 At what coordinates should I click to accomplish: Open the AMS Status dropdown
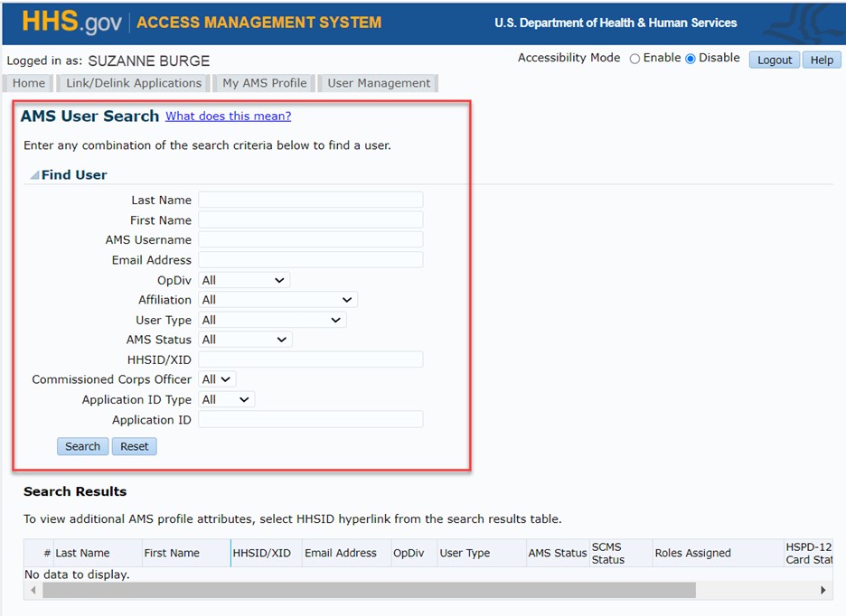[x=245, y=340]
